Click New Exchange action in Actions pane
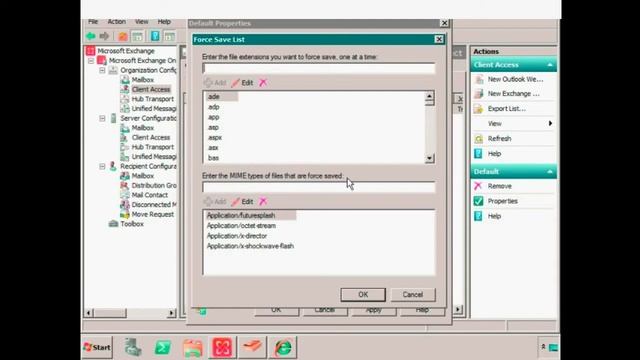The height and width of the screenshot is (360, 640). 513,94
